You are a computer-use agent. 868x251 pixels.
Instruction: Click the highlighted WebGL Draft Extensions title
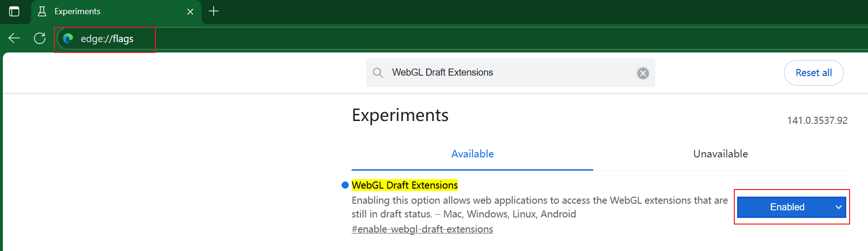pyautogui.click(x=404, y=185)
